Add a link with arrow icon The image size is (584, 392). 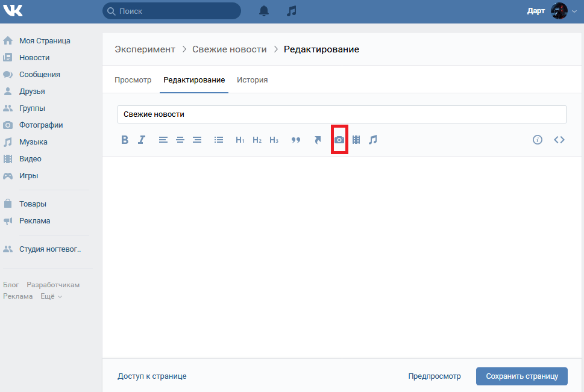click(x=318, y=140)
